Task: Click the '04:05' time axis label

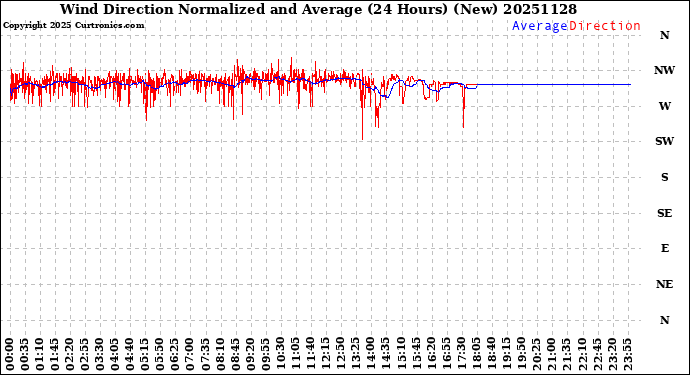Action: coord(114,355)
